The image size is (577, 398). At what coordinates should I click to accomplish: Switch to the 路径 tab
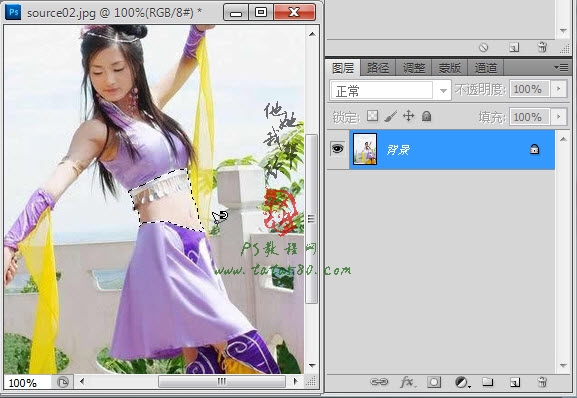[x=378, y=68]
